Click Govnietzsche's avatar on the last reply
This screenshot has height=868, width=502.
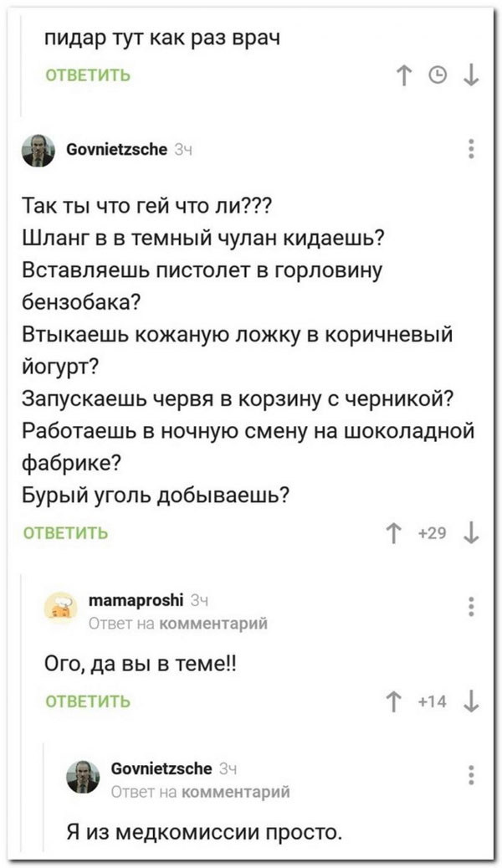(x=83, y=777)
